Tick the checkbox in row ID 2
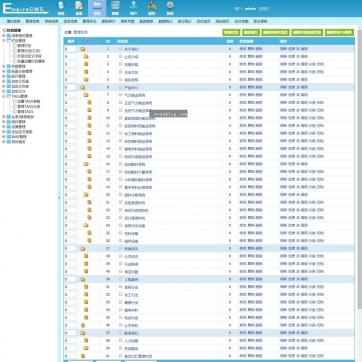This screenshot has height=362, width=362. pos(120,56)
